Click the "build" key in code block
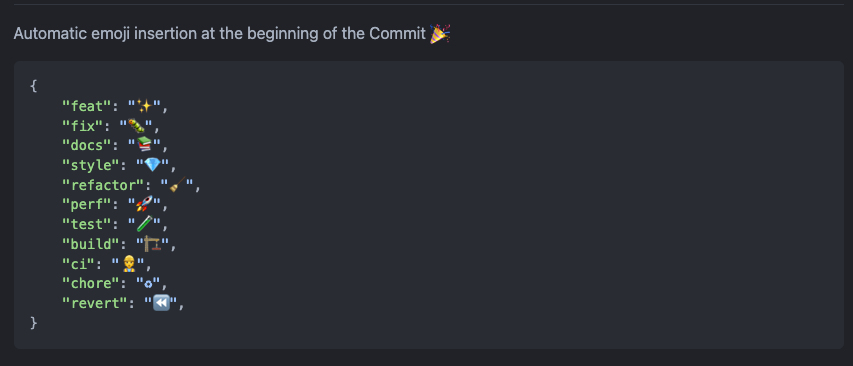This screenshot has height=366, width=853. [91, 244]
